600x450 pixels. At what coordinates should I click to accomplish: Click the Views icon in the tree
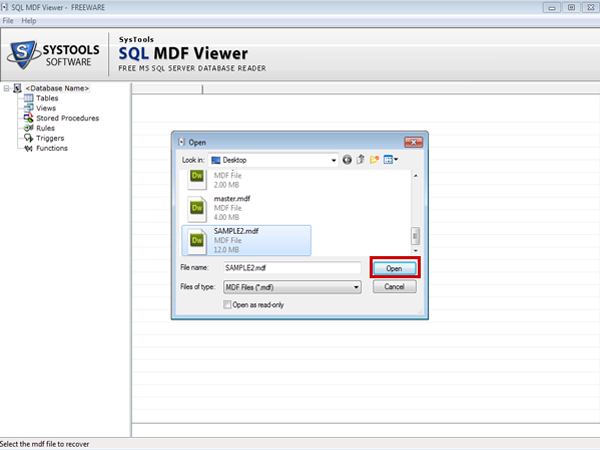pyautogui.click(x=29, y=108)
